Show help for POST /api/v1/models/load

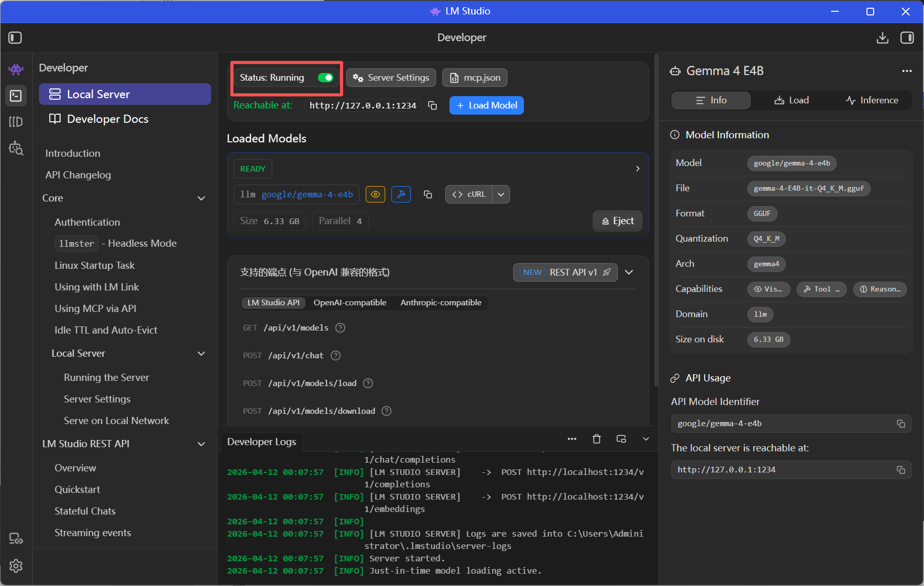click(x=368, y=383)
